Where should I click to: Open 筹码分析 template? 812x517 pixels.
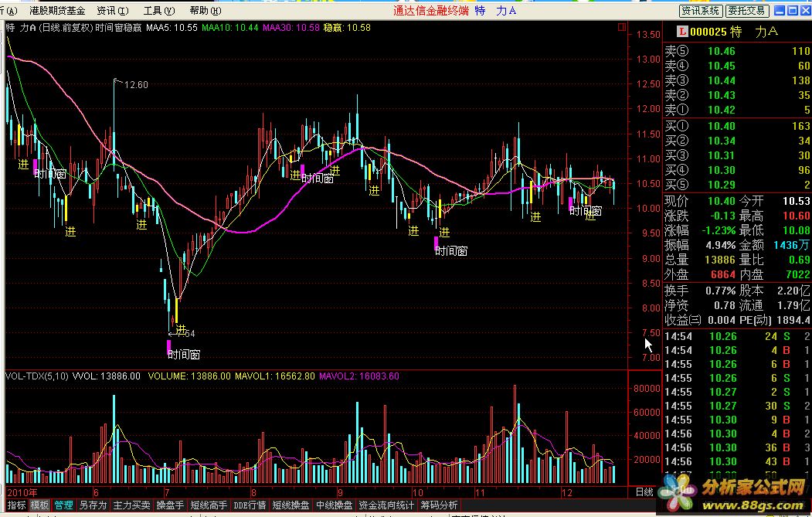click(x=439, y=505)
